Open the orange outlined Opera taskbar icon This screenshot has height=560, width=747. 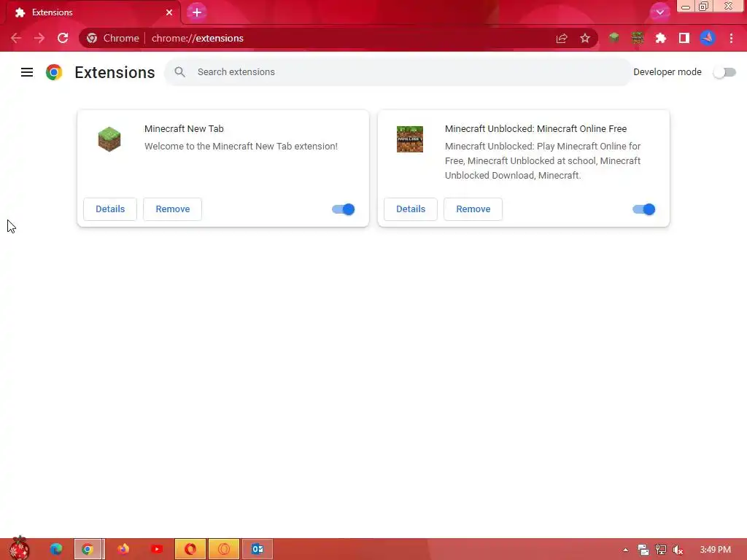[224, 549]
